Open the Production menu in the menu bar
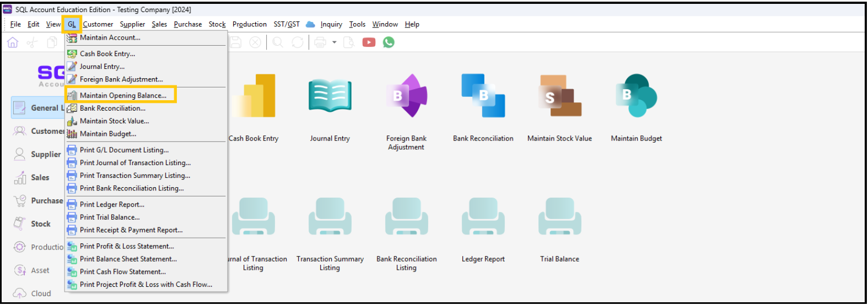868x305 pixels. tap(250, 24)
